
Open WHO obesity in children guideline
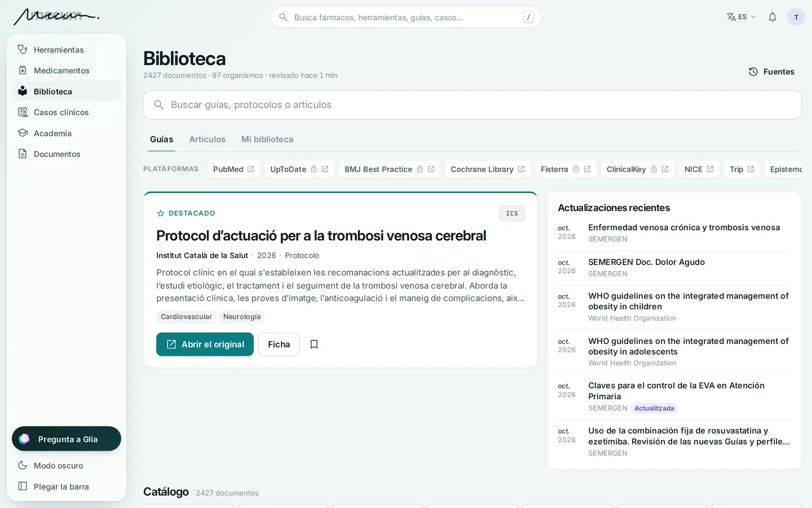pos(674,307)
